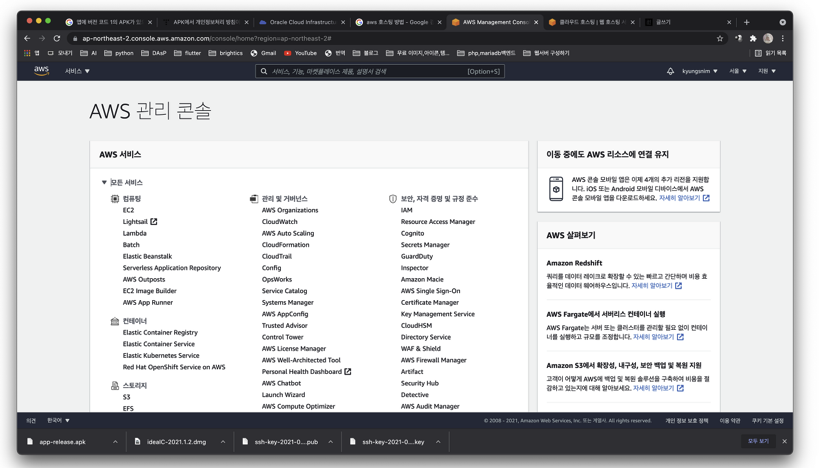Bookmark this page with star icon
Viewport: 819px width, 468px height.
tap(720, 38)
